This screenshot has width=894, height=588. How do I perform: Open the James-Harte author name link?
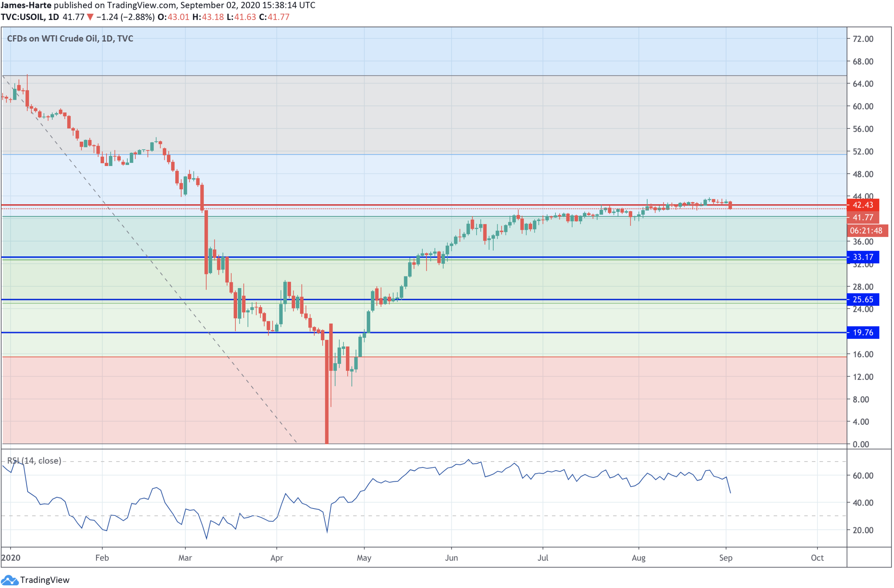[26, 5]
